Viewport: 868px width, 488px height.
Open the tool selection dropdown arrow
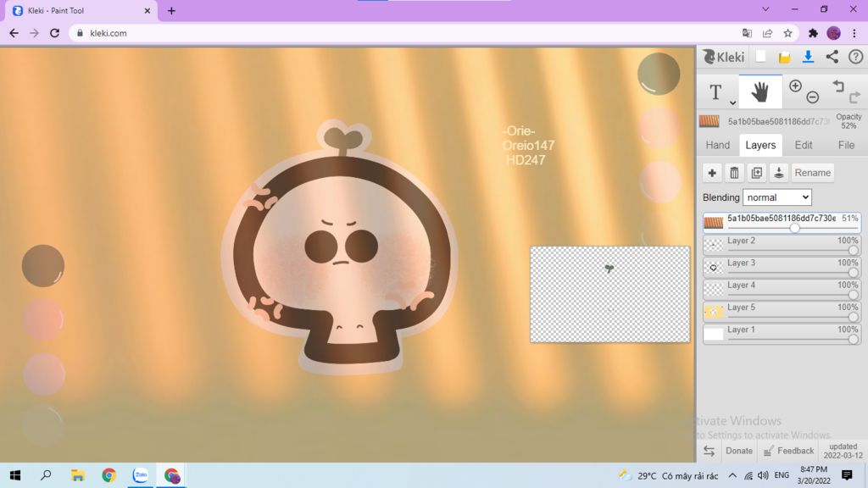pos(732,103)
